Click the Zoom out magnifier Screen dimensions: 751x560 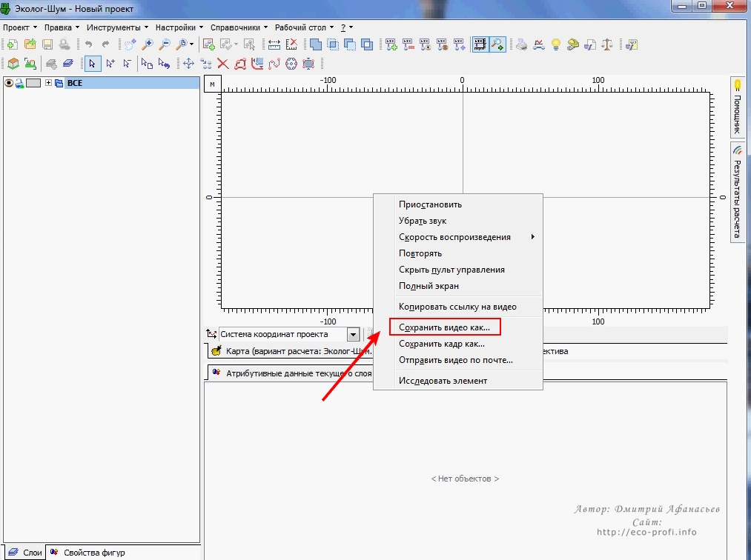[x=165, y=45]
